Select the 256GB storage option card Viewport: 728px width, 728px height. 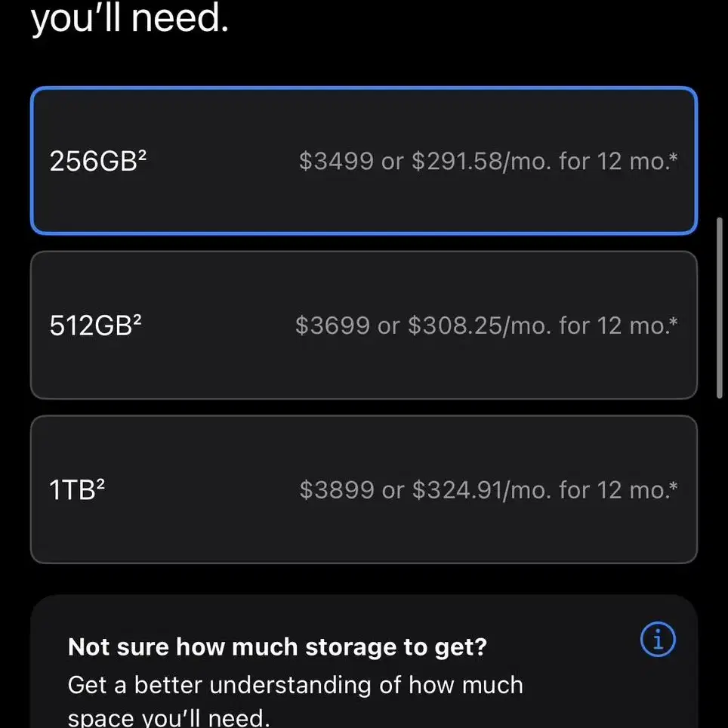coord(364,161)
